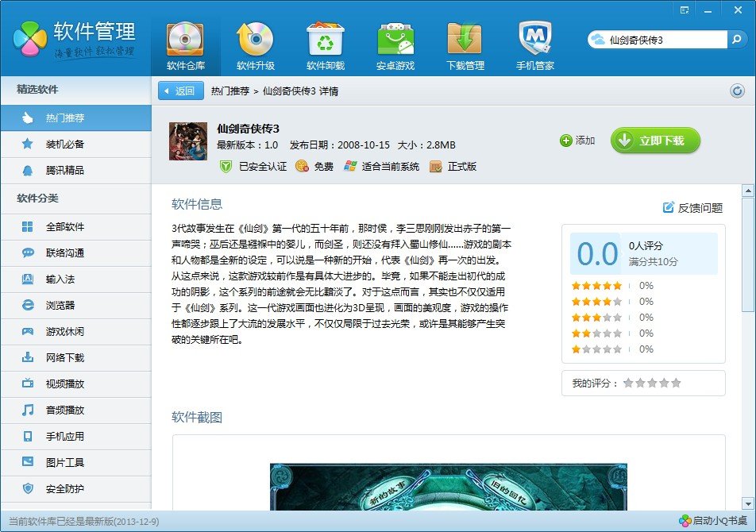
Task: Open the 软件仓库 (software library) section
Action: click(x=184, y=44)
